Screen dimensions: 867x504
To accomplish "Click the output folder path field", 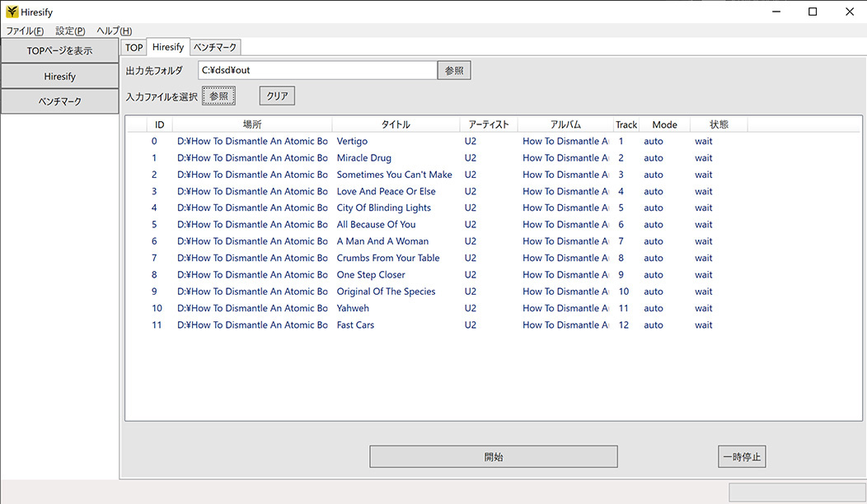I will tap(316, 71).
